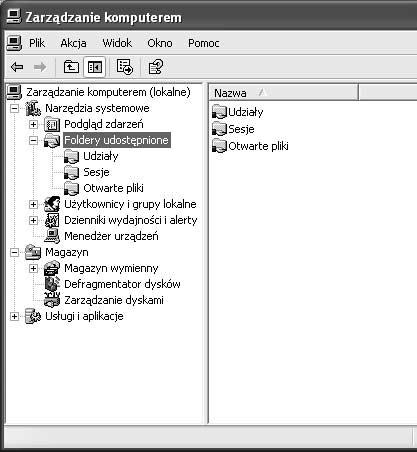
Task: Select the Użytkownicy i grupy lokalne label
Action: pos(130,204)
